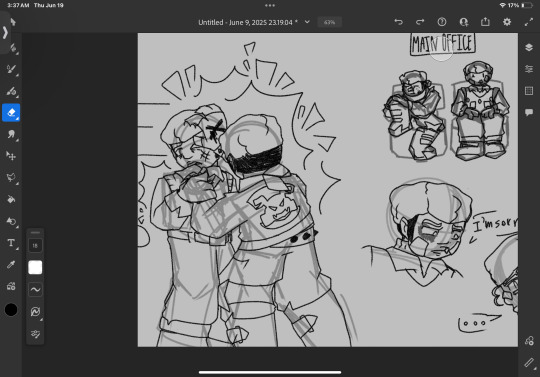Screen dimensions: 540x377
Task: Toggle the layer properties panel
Action: click(x=529, y=69)
